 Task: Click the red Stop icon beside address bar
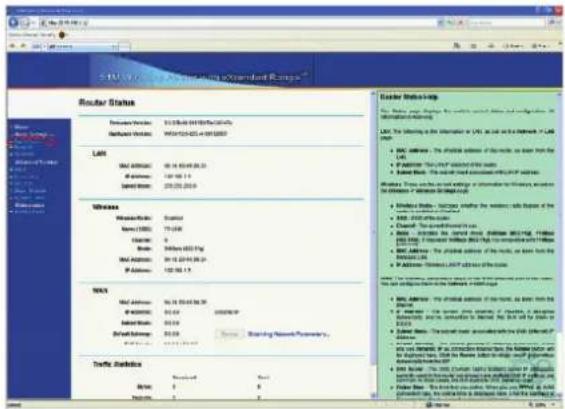coord(461,23)
